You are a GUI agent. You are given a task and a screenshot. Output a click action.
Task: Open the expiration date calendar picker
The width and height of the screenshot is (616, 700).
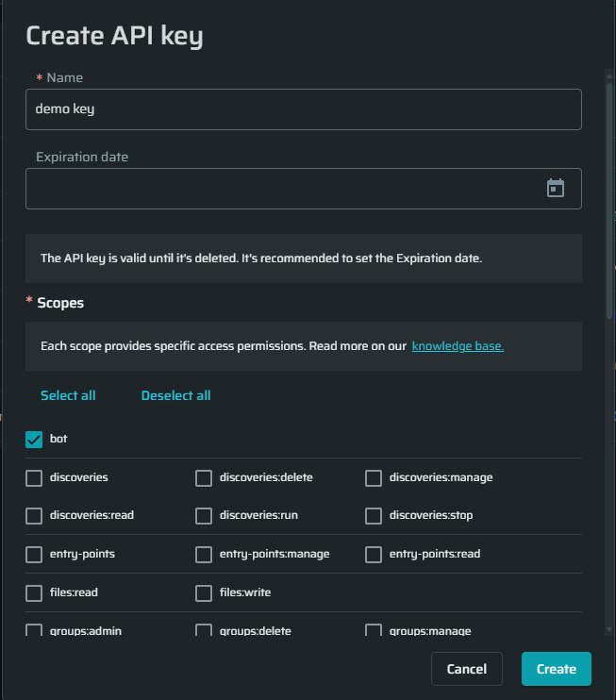pos(556,188)
